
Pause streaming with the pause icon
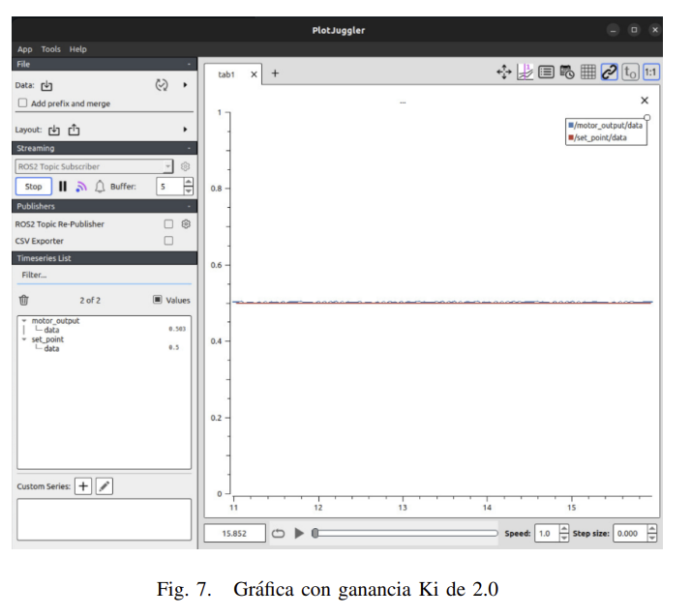tap(63, 187)
